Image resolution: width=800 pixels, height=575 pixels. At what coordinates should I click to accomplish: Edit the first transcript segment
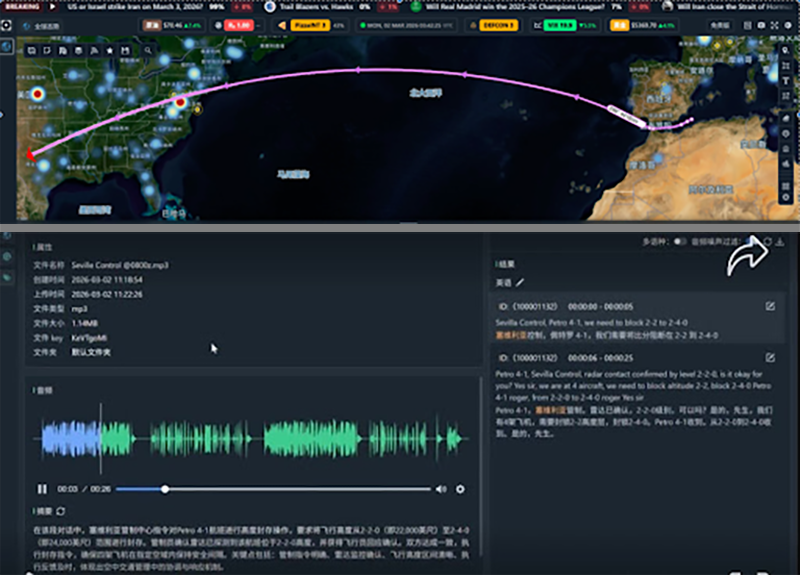(x=770, y=306)
